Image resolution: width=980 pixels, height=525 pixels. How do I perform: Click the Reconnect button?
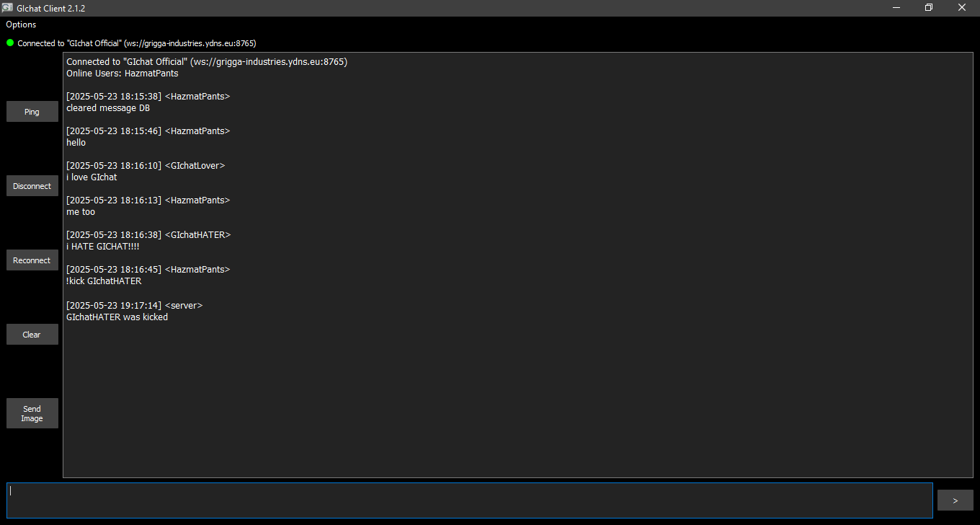[x=32, y=260]
